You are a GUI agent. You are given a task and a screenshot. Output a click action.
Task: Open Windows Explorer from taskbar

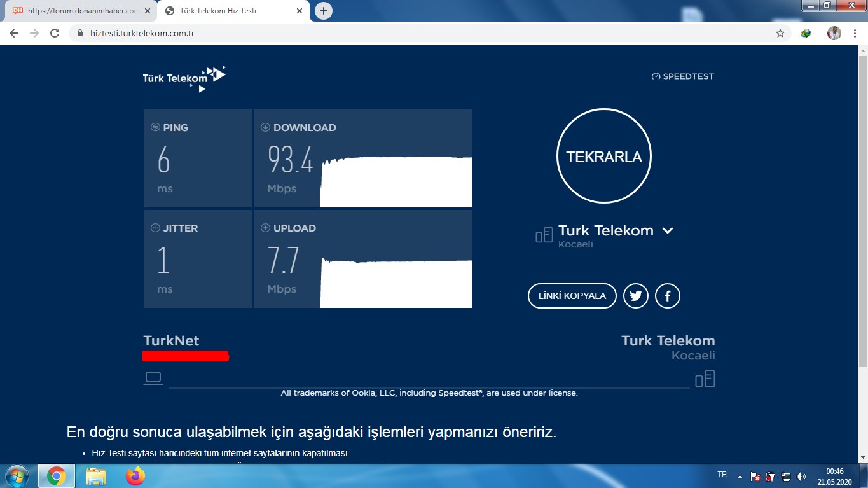pyautogui.click(x=96, y=476)
